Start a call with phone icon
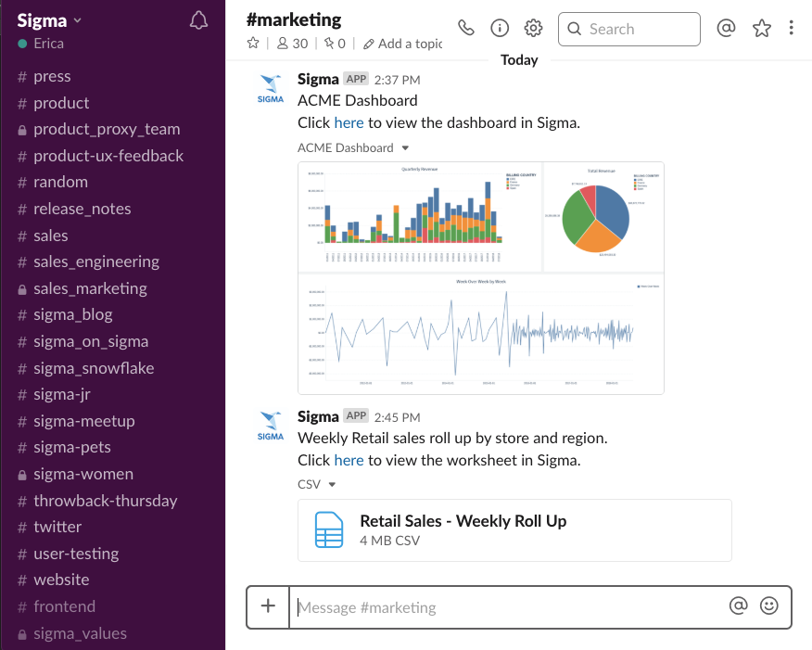 (466, 28)
